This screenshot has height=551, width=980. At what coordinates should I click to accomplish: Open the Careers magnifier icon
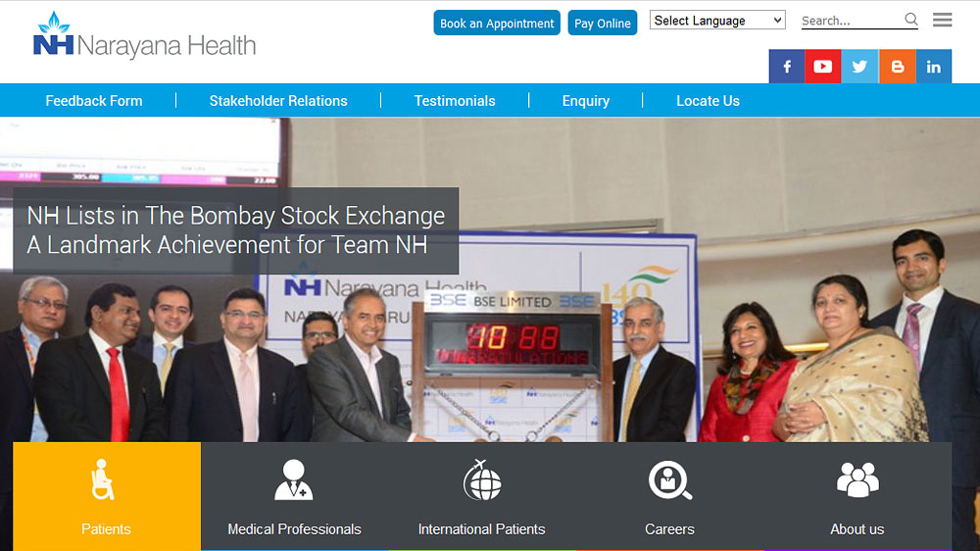pos(670,480)
